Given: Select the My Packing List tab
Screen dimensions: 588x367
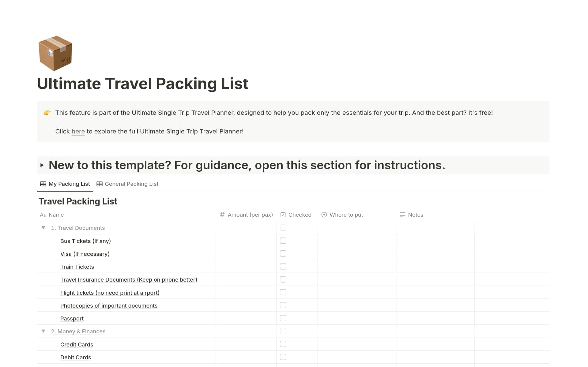Looking at the screenshot, I should [69, 184].
